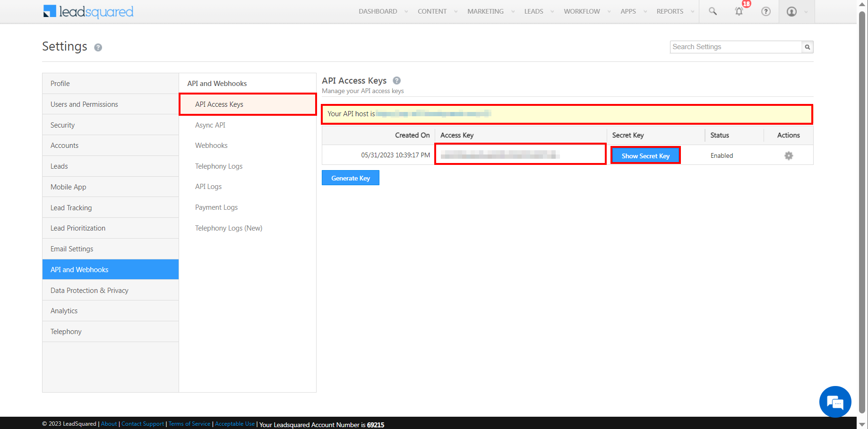
Task: Open the Terms of Service link
Action: click(x=189, y=424)
